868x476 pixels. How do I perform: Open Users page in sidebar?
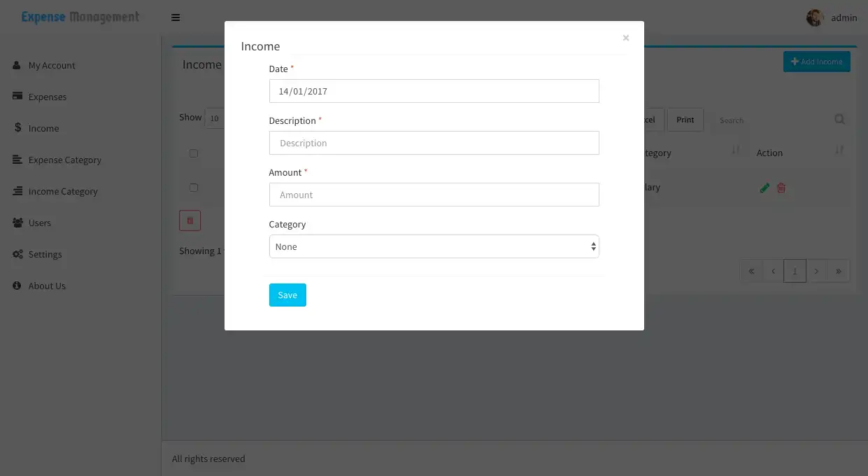tap(40, 223)
